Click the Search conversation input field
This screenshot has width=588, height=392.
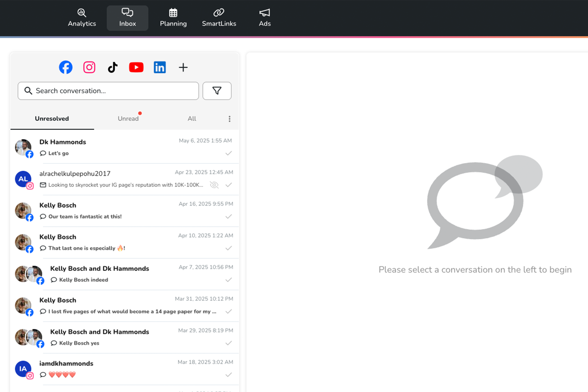(108, 91)
